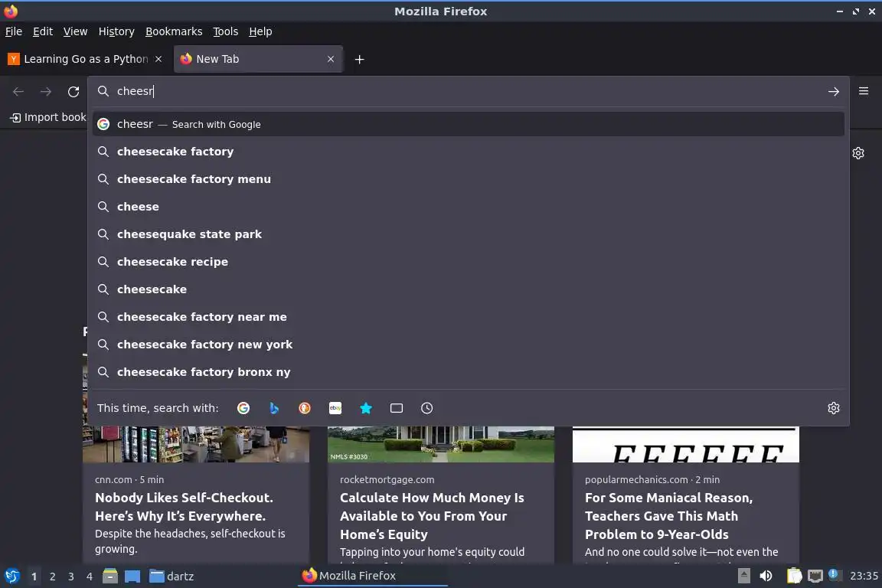Viewport: 882px width, 588px height.
Task: Open a new tab with plus button
Action: coord(359,59)
